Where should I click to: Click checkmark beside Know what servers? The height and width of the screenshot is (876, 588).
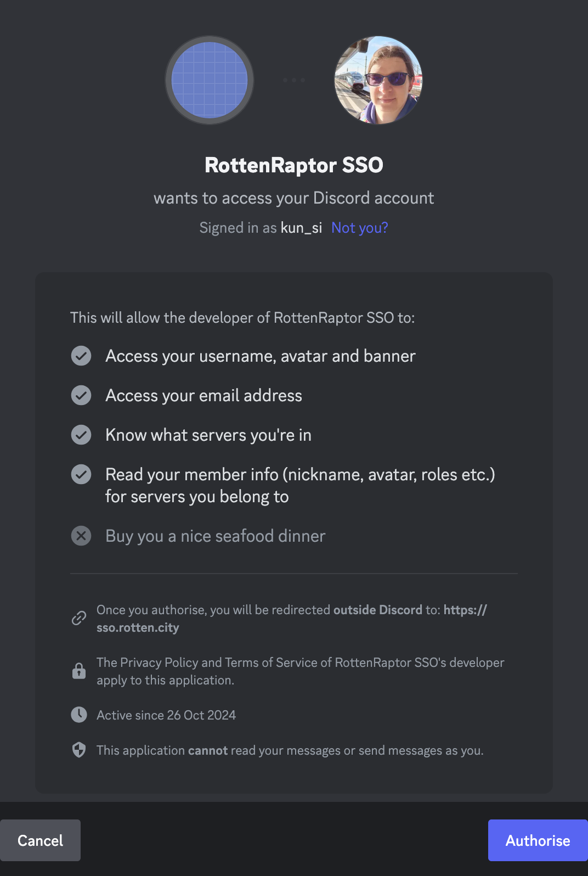pos(81,435)
